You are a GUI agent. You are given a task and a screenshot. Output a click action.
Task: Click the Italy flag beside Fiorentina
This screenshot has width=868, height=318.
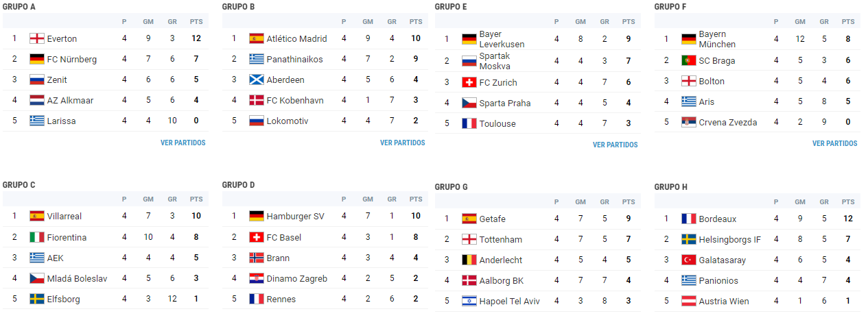click(37, 237)
